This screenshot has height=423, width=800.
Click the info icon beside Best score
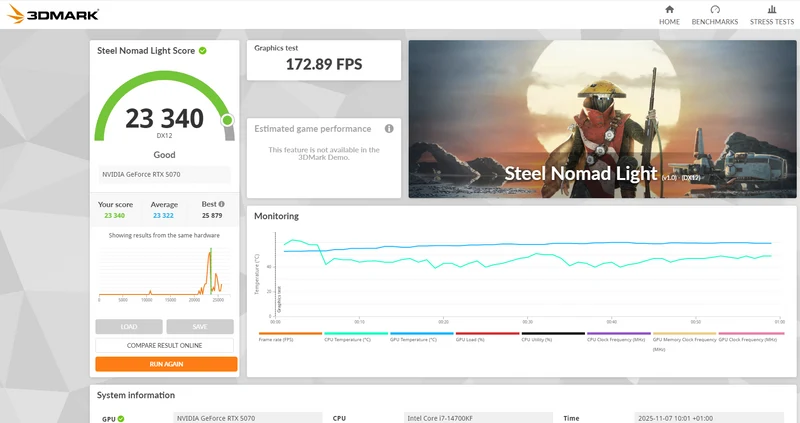pyautogui.click(x=221, y=204)
